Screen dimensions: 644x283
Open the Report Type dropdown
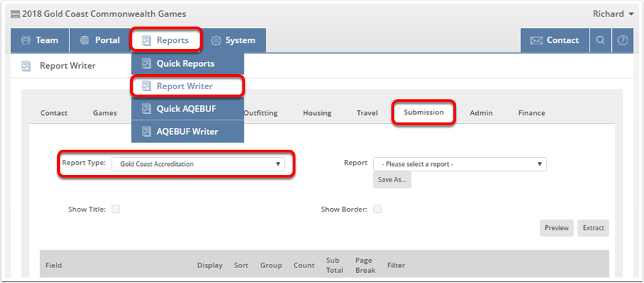pos(198,164)
